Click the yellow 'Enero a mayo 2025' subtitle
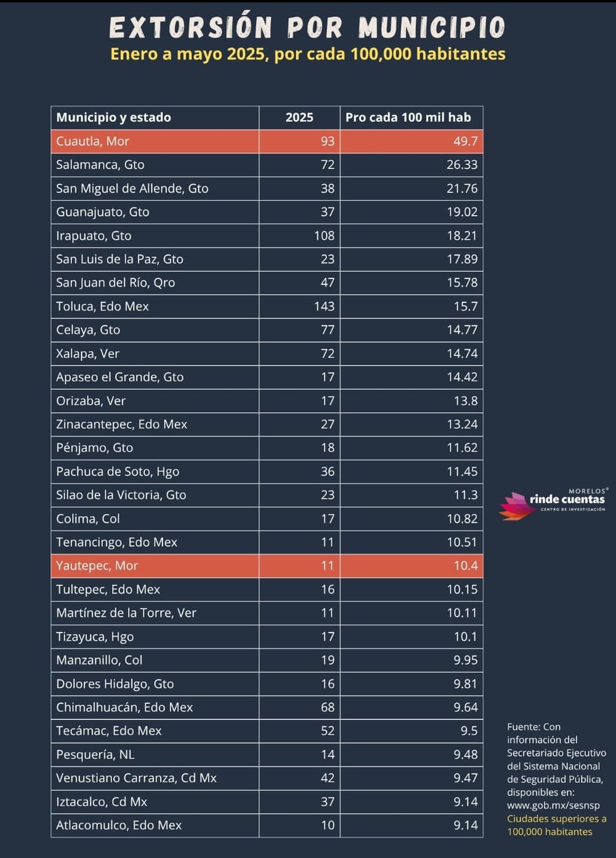This screenshot has height=858, width=616. (x=307, y=54)
